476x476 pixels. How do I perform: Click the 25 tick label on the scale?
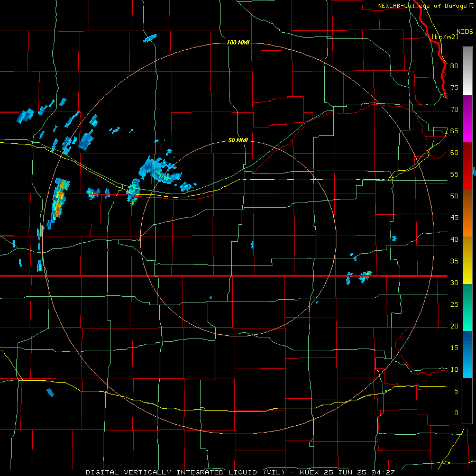[x=454, y=305]
